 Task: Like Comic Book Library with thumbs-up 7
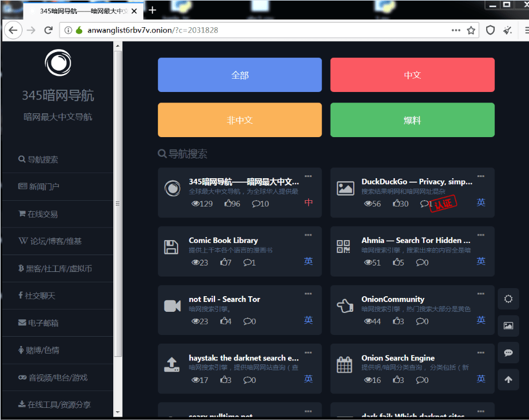[225, 262]
